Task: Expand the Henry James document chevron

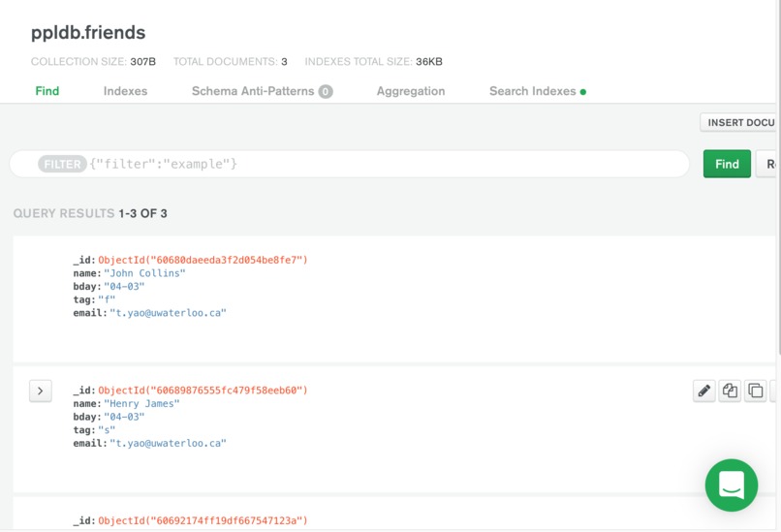Action: click(x=41, y=391)
